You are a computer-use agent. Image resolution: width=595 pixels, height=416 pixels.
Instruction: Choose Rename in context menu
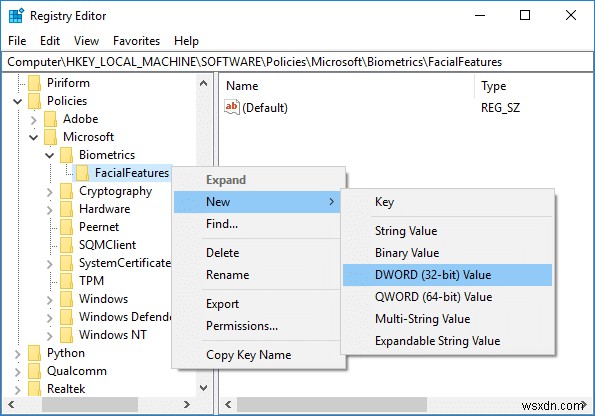pyautogui.click(x=257, y=275)
